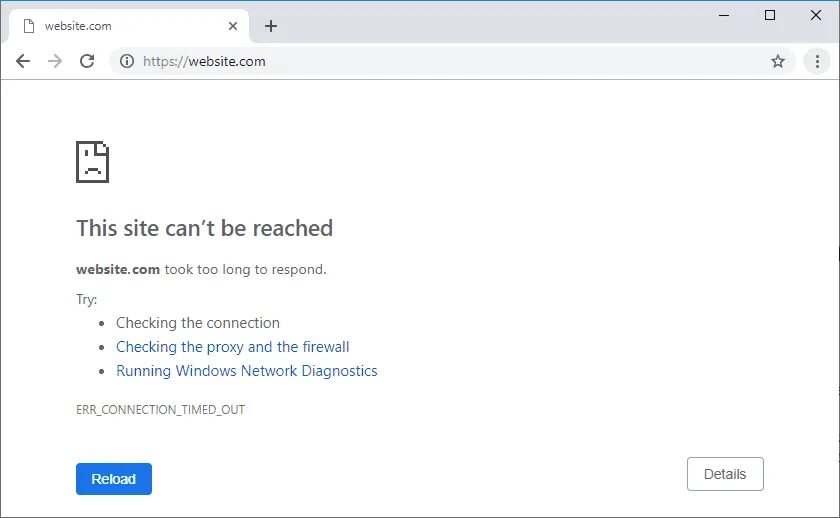
Task: Close the browser window
Action: pyautogui.click(x=816, y=15)
